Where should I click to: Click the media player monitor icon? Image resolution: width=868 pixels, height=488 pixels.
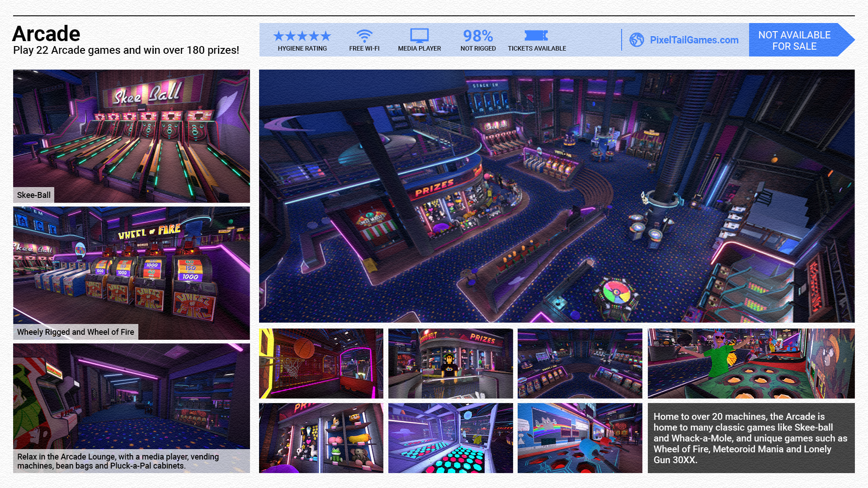tap(419, 36)
